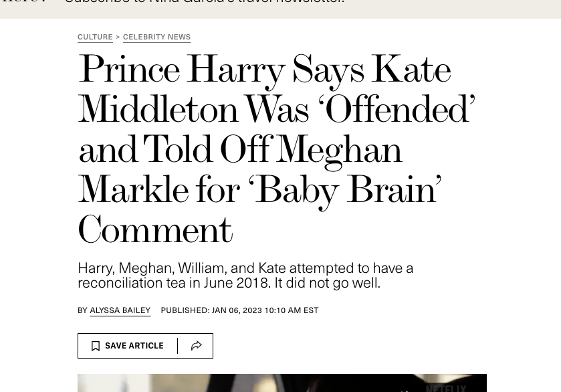Click "Baby Brain" in the headline
This screenshot has height=392, width=561.
(344, 190)
